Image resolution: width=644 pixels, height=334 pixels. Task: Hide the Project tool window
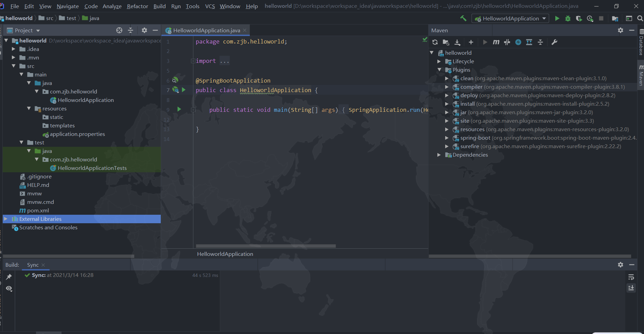click(x=155, y=30)
